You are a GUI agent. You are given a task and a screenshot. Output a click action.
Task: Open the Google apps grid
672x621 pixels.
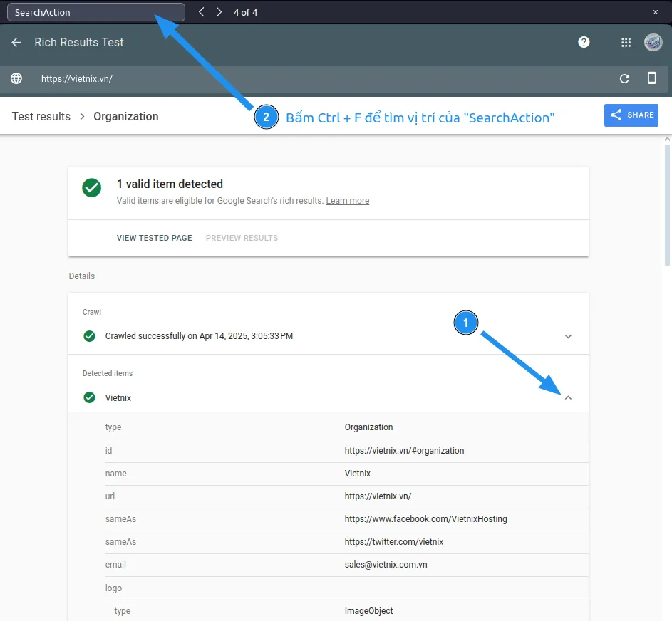click(x=626, y=42)
